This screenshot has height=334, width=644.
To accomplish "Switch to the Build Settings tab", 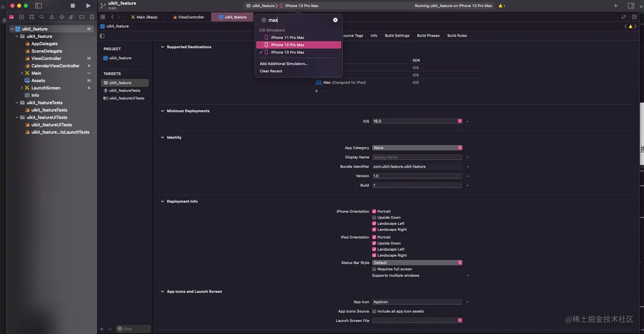I will point(397,36).
